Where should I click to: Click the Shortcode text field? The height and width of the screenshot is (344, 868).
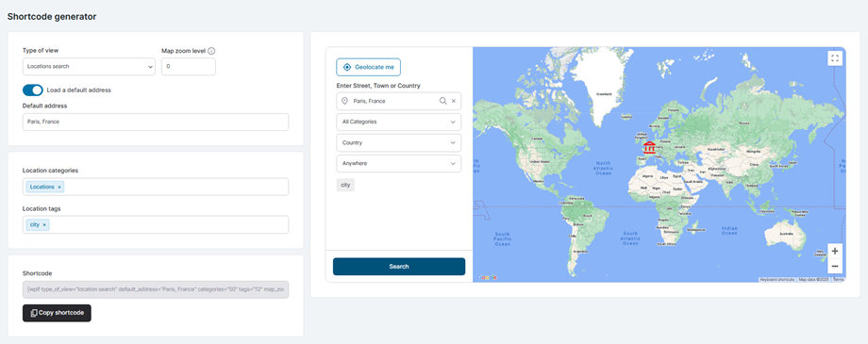[156, 289]
